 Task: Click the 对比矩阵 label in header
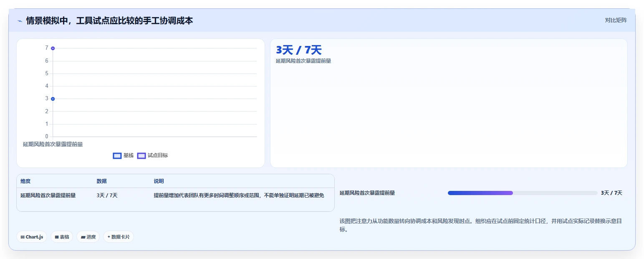coord(616,20)
